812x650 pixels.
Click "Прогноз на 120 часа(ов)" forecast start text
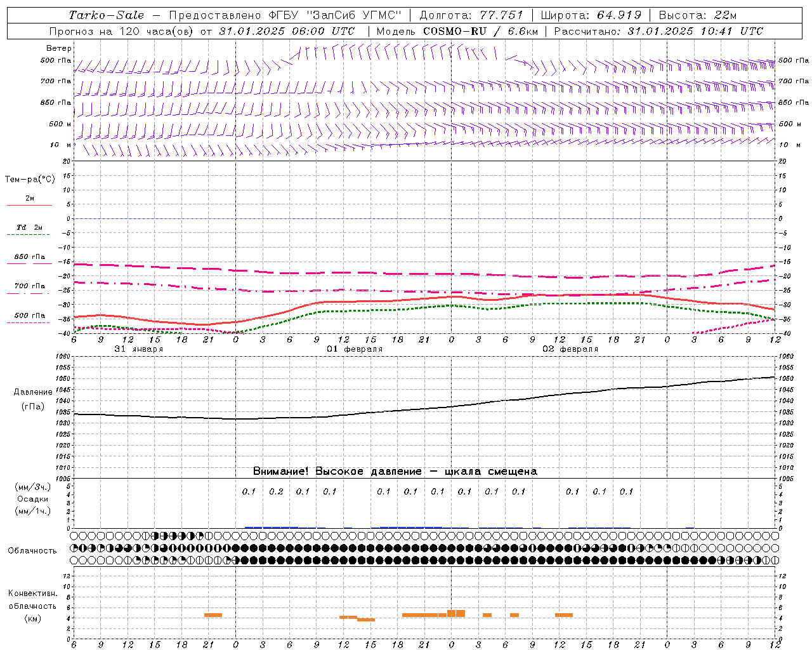[122, 31]
